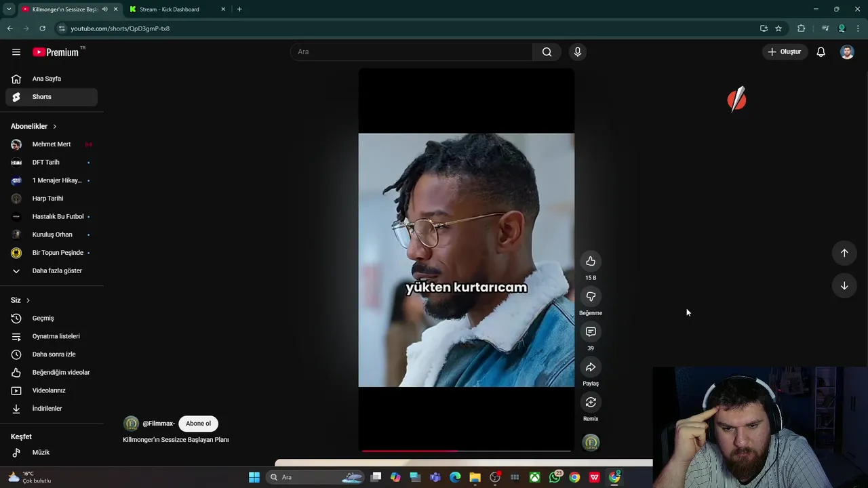
Task: Open Geçmiş history page
Action: (x=52, y=319)
